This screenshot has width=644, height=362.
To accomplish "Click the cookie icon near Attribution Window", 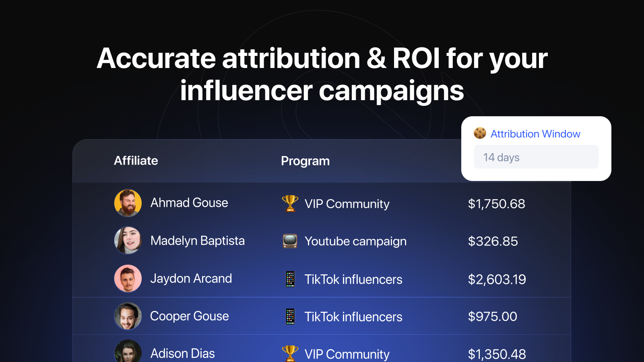I will (480, 133).
